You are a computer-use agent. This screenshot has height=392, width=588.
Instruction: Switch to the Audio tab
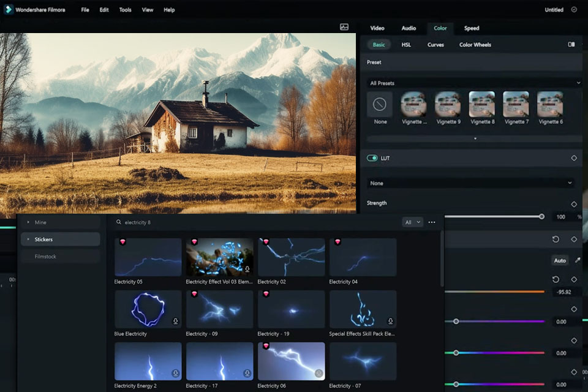click(409, 28)
